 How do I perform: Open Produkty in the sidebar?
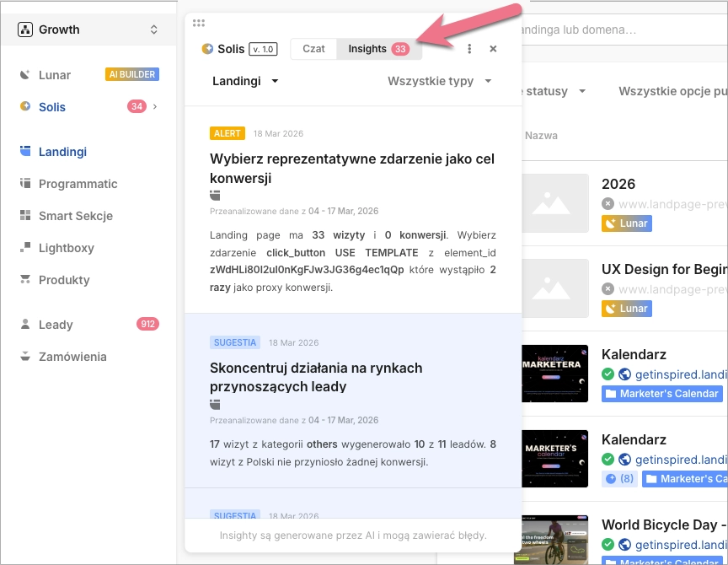(64, 280)
